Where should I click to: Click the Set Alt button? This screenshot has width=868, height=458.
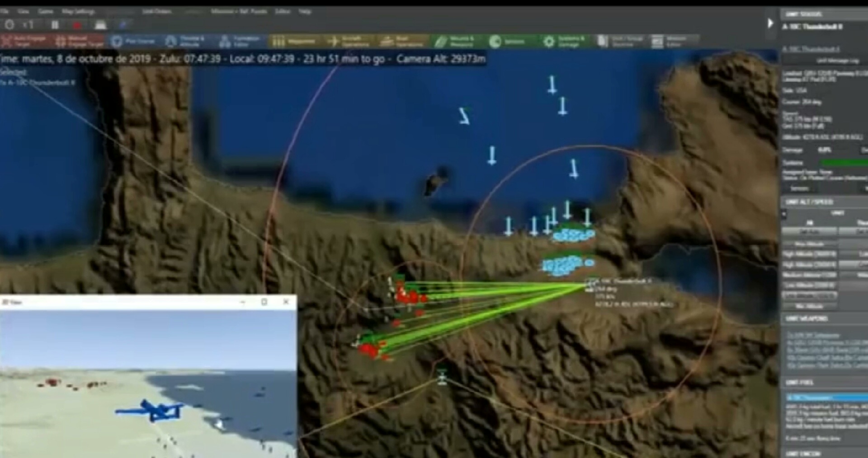point(809,232)
